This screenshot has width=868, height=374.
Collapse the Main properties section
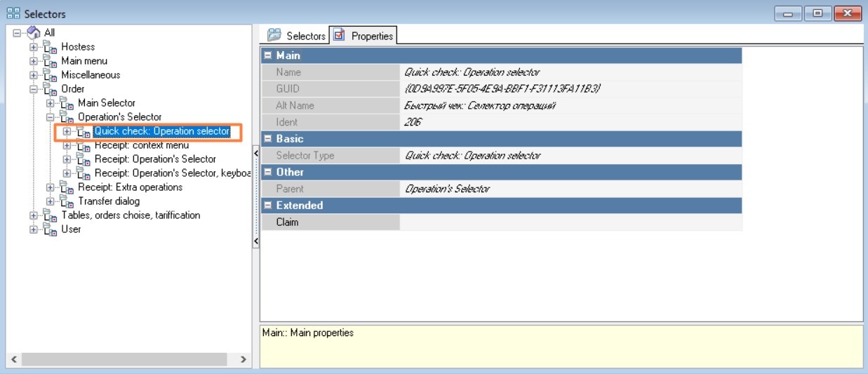pyautogui.click(x=267, y=55)
